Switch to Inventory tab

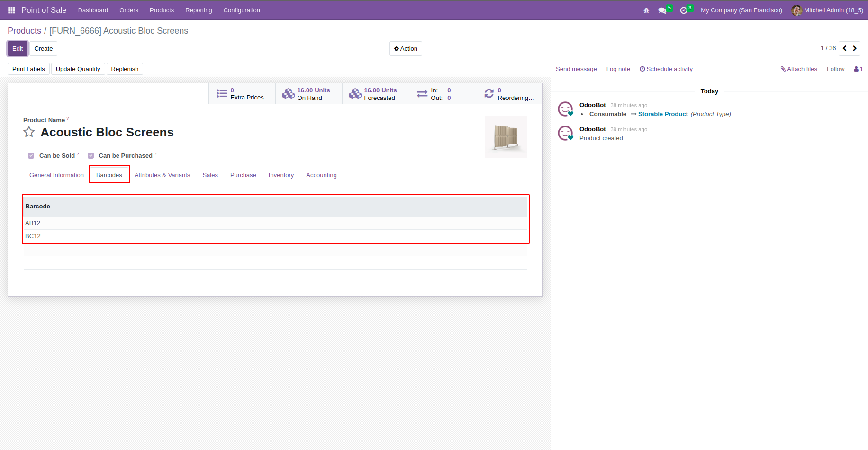(x=281, y=175)
